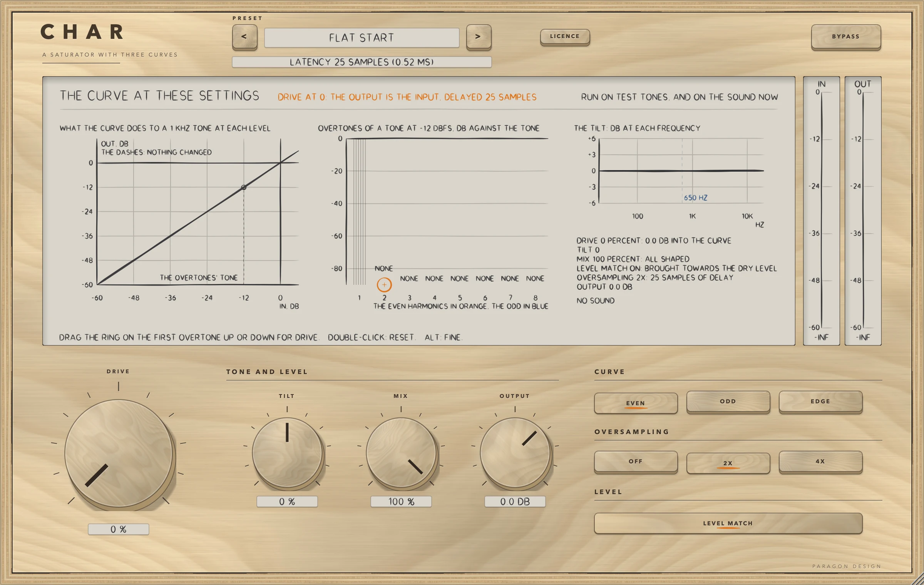Screen dimensions: 924x585
Task: Click the window resize grip in corner
Action: (x=918, y=579)
